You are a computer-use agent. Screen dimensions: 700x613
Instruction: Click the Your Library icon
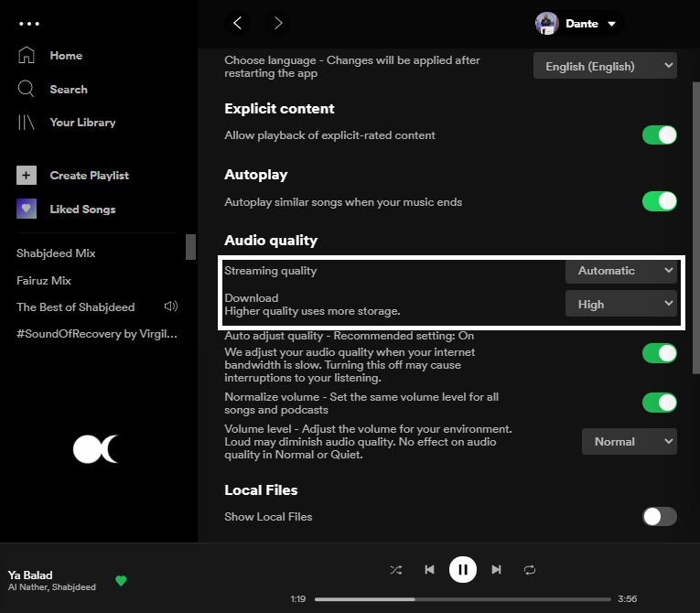coord(26,122)
